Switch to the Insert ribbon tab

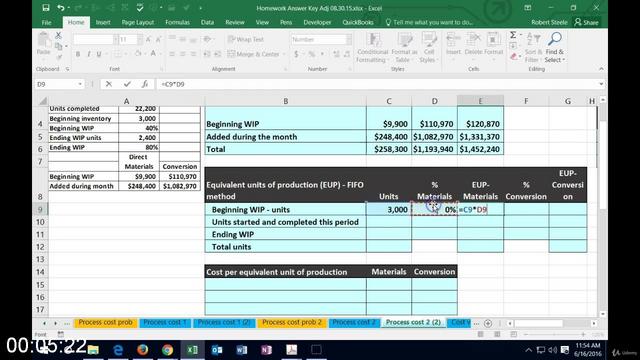pyautogui.click(x=103, y=22)
